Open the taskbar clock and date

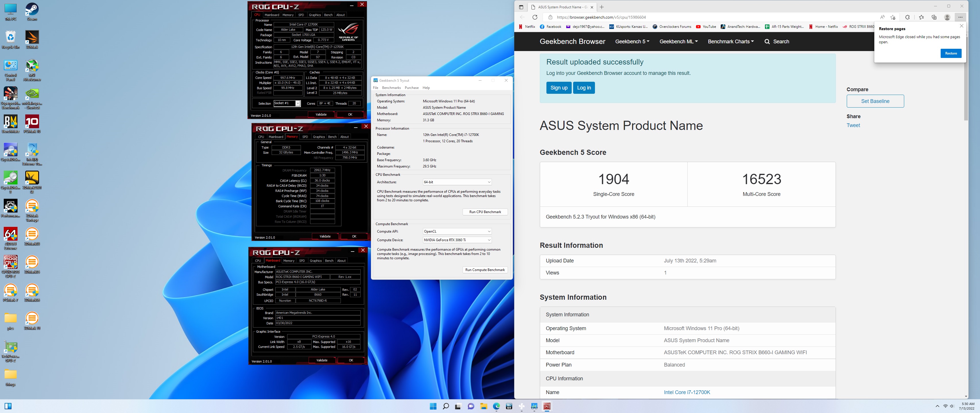click(x=967, y=406)
